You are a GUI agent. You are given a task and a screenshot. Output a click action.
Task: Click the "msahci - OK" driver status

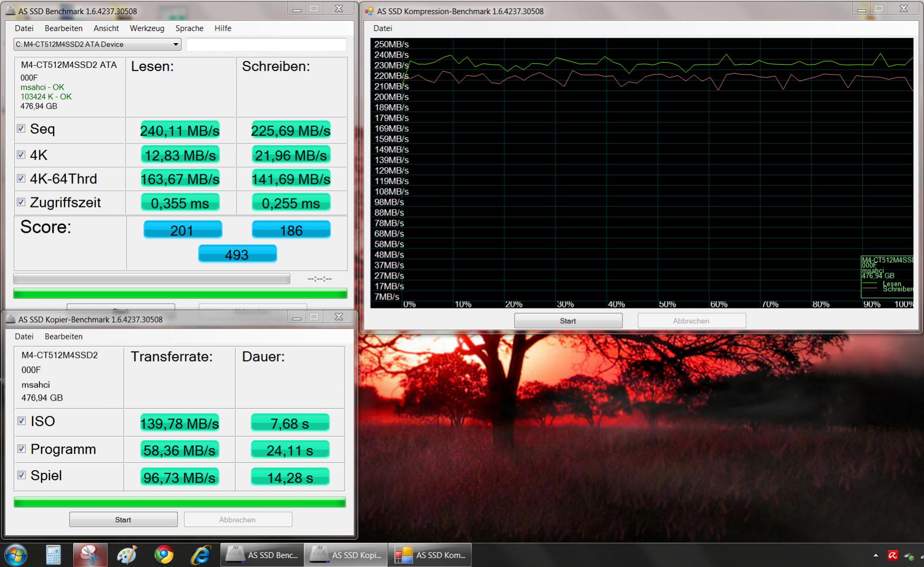tap(42, 87)
